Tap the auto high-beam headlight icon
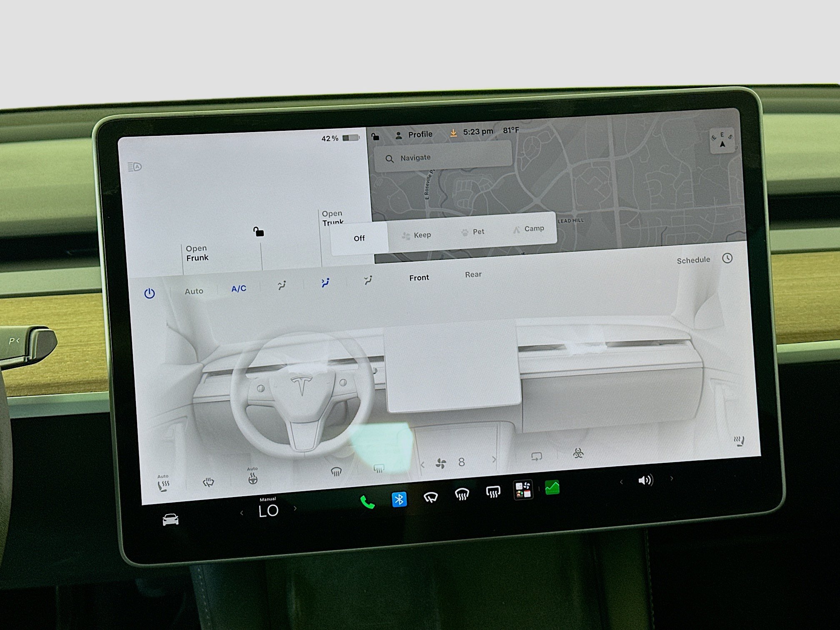The image size is (840, 630). 135,167
